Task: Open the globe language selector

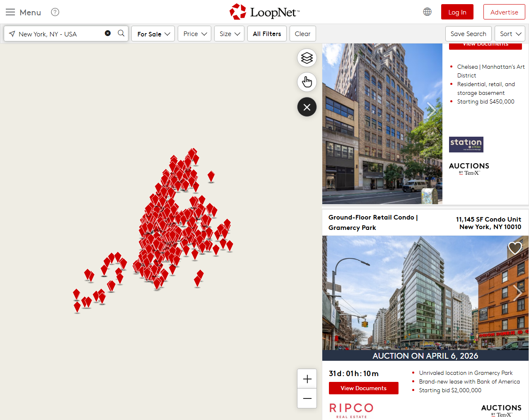Action: point(427,12)
